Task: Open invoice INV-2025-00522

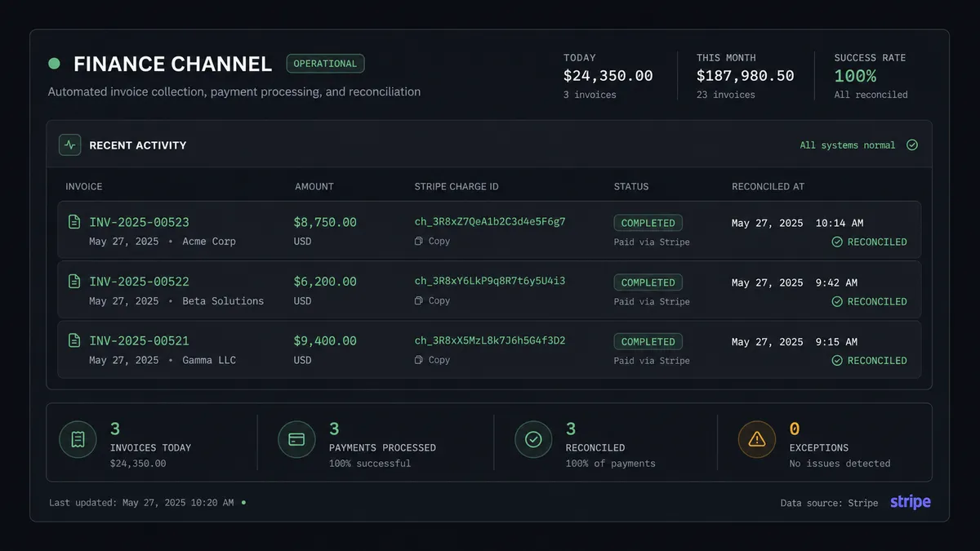Action: click(x=139, y=282)
